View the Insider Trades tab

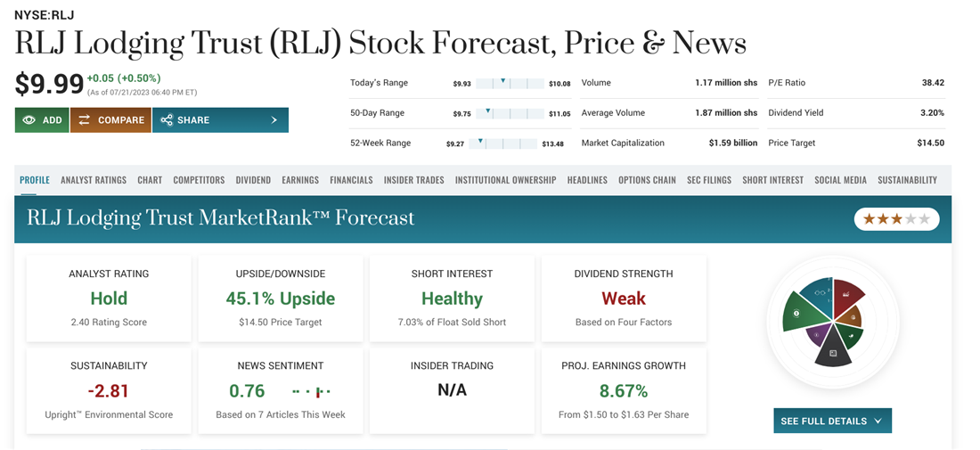tap(413, 180)
